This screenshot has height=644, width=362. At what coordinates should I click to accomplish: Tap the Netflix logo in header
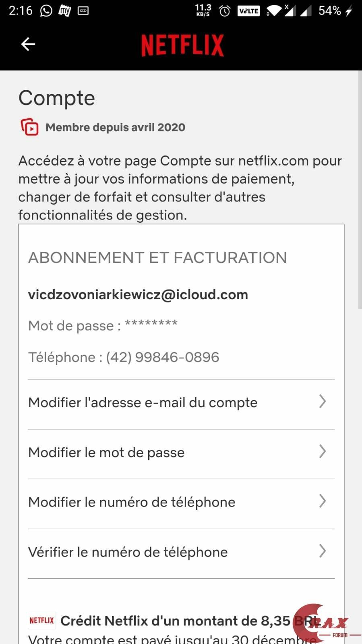[182, 45]
